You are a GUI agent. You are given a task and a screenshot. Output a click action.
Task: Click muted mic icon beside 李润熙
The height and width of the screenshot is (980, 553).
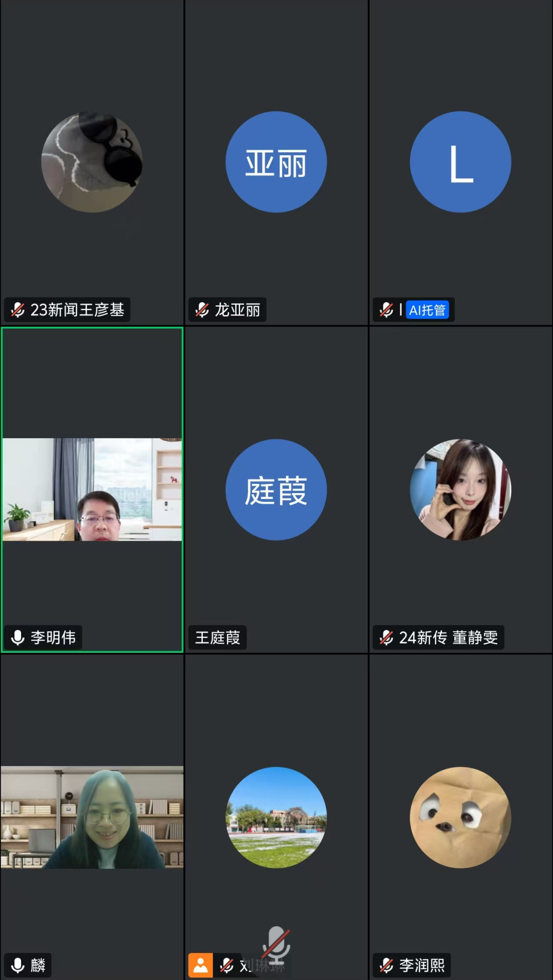[387, 965]
